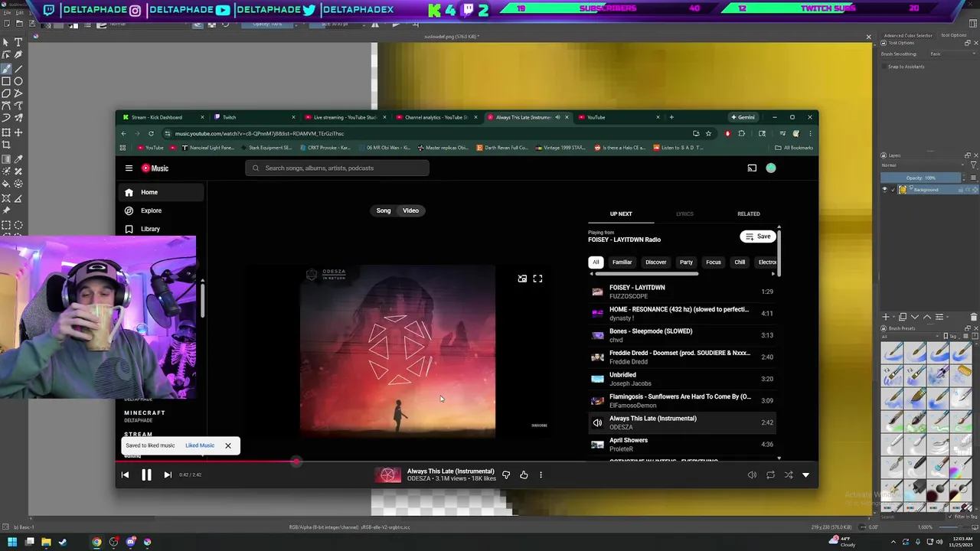The width and height of the screenshot is (980, 551).
Task: Duplicate layer icon in Krita Layers panel
Action: (903, 316)
